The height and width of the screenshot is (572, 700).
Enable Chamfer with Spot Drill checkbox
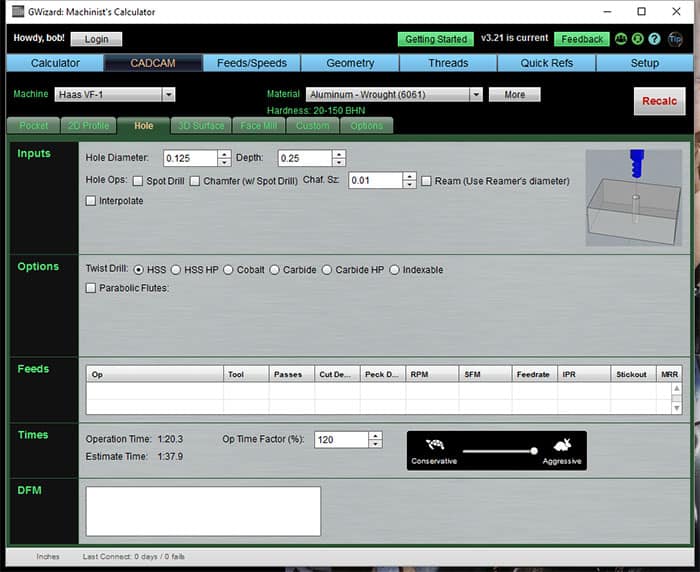[x=195, y=181]
